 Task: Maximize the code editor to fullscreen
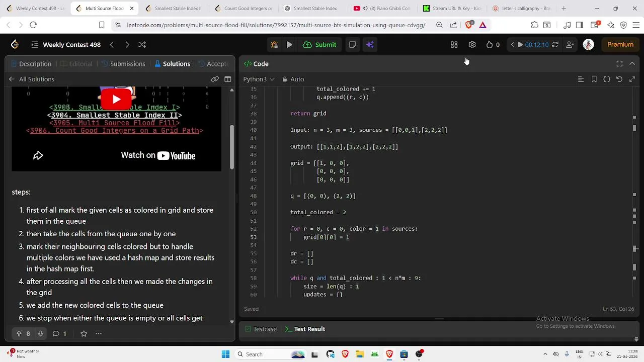point(619,64)
